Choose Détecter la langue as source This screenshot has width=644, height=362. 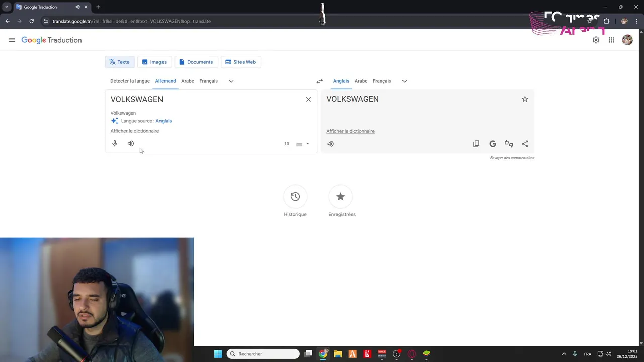coord(130,81)
